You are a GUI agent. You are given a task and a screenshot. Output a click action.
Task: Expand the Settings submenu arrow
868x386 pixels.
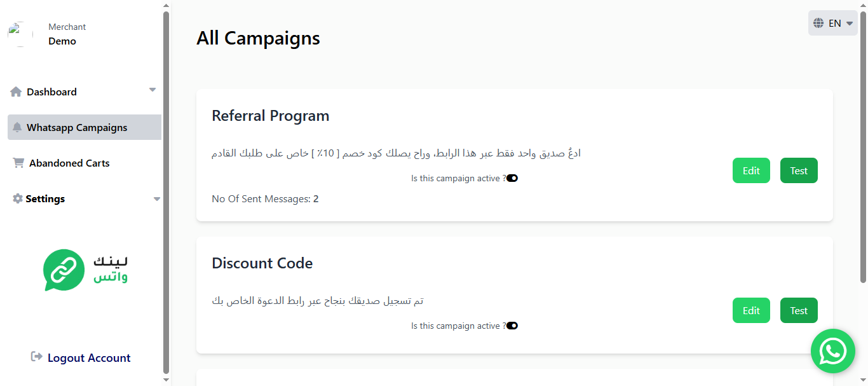157,199
